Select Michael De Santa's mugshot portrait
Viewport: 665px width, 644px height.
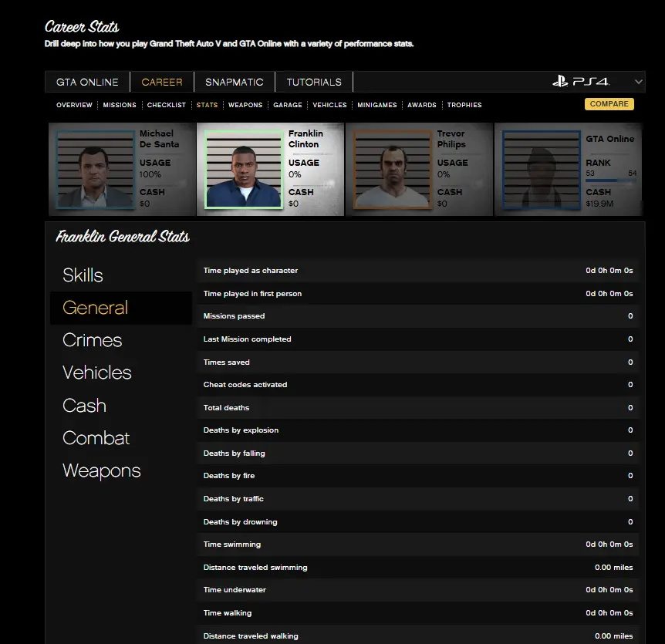pos(96,170)
